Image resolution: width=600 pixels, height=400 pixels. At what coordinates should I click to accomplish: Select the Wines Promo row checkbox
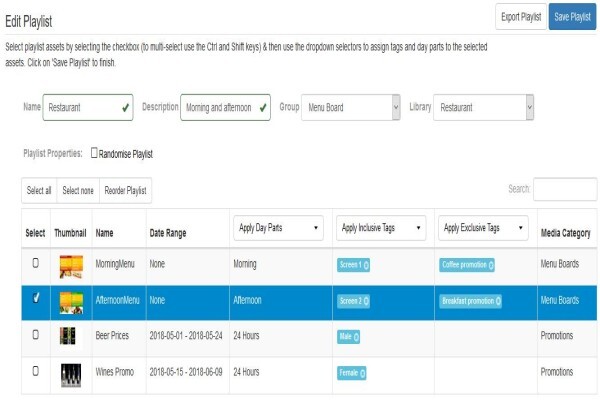tap(36, 371)
